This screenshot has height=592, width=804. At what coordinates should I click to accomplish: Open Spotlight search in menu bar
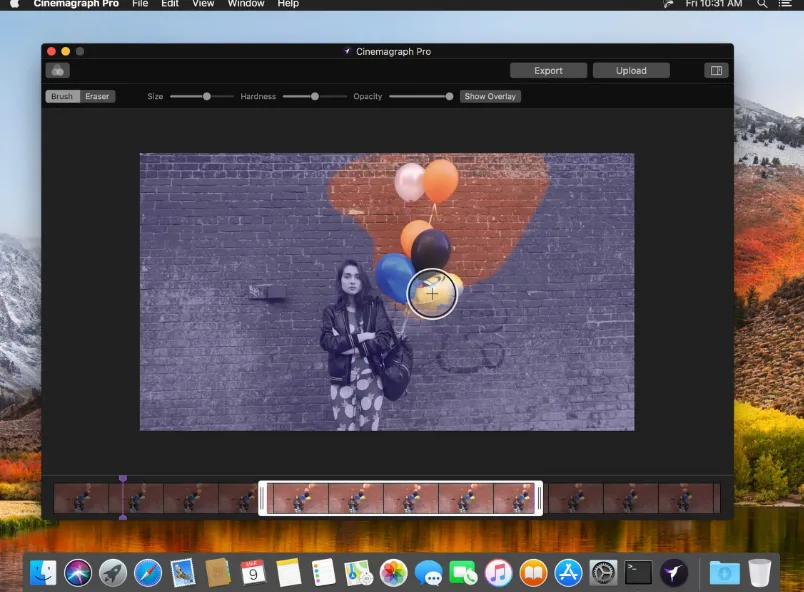[x=762, y=4]
